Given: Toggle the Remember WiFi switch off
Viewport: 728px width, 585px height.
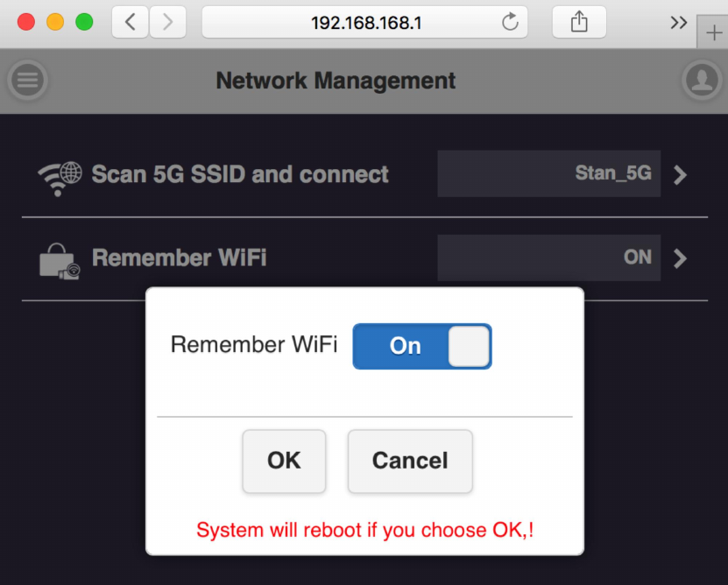Looking at the screenshot, I should pyautogui.click(x=422, y=346).
